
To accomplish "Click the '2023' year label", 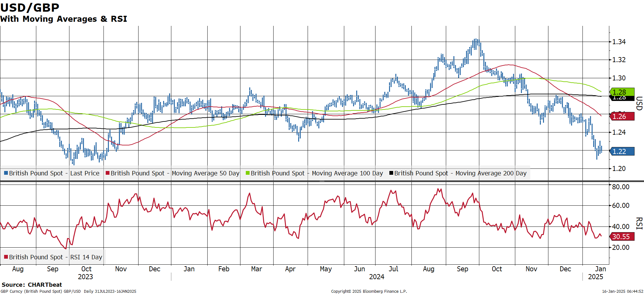I will point(86,277).
